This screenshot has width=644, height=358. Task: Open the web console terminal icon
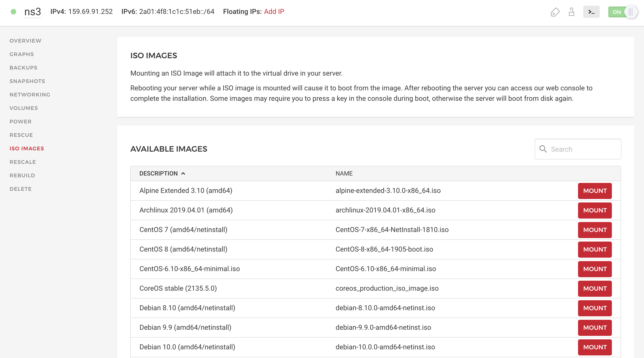click(591, 12)
